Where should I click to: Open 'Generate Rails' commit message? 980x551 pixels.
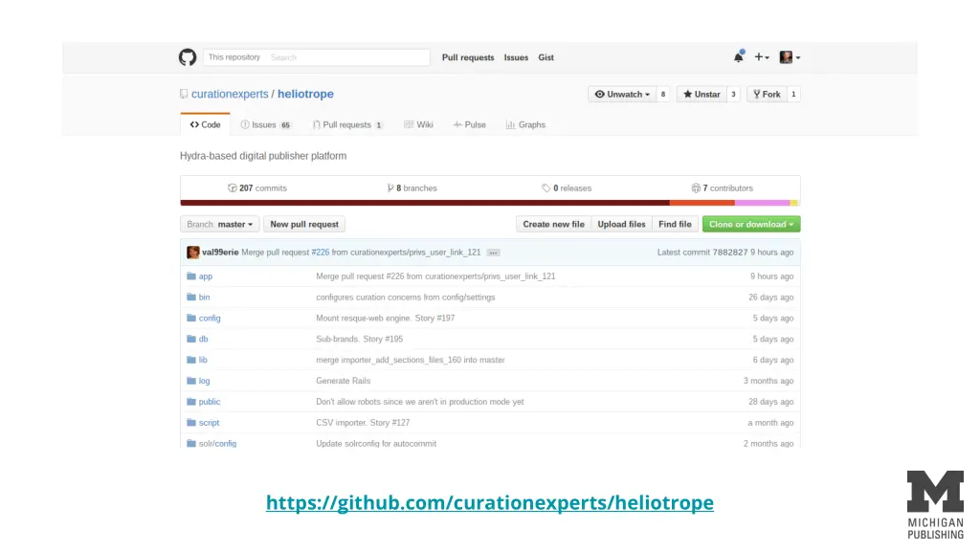344,381
